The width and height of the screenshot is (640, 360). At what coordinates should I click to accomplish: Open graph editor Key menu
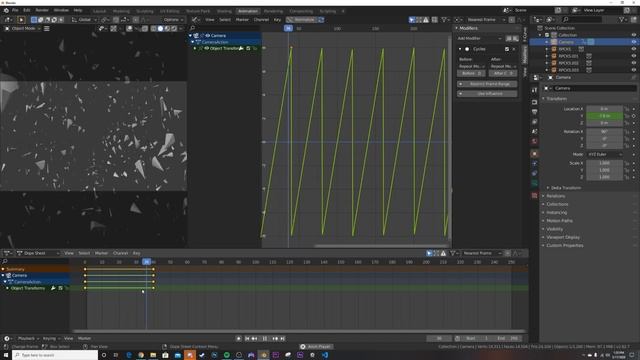(278, 20)
